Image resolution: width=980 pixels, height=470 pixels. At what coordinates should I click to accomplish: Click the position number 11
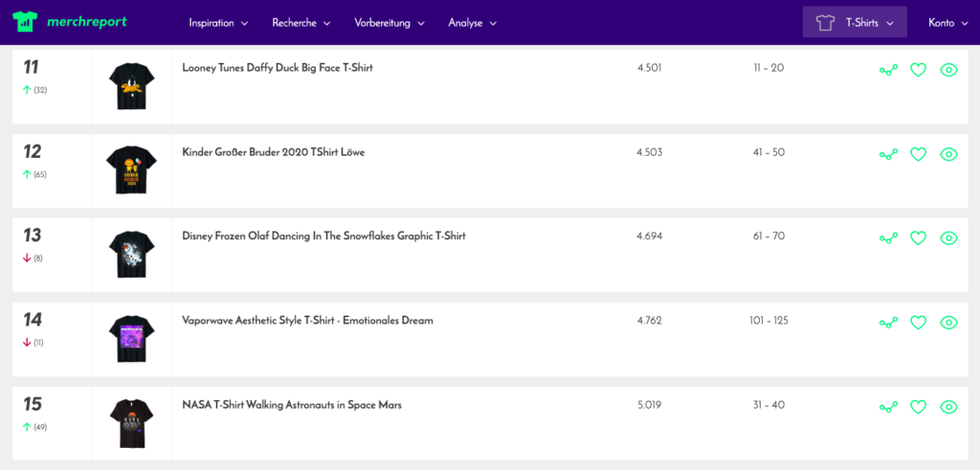32,67
